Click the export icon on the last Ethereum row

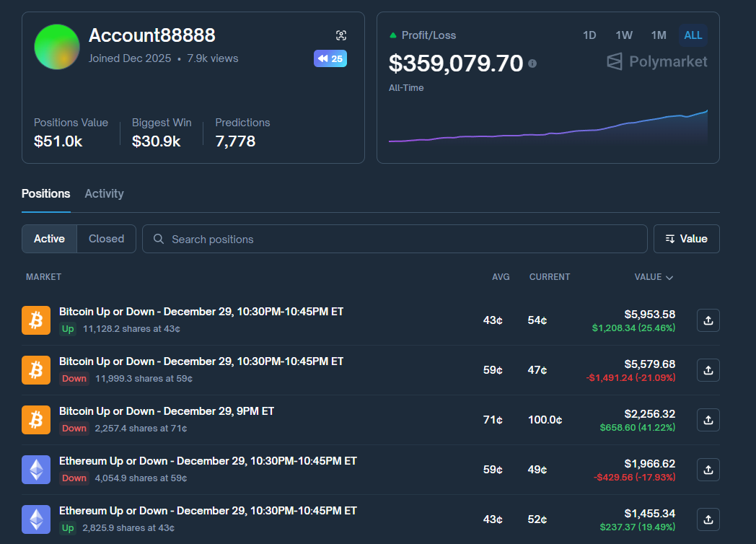[708, 519]
